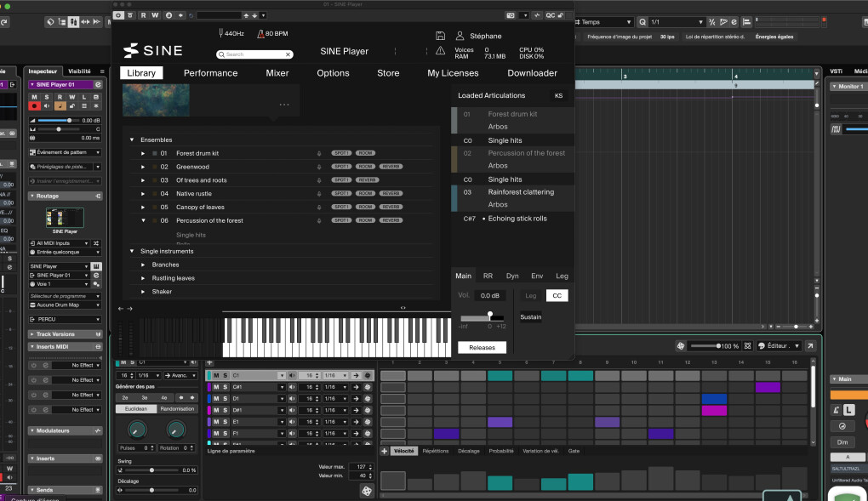Select the Randomisation button
The image size is (868, 501).
coord(177,409)
